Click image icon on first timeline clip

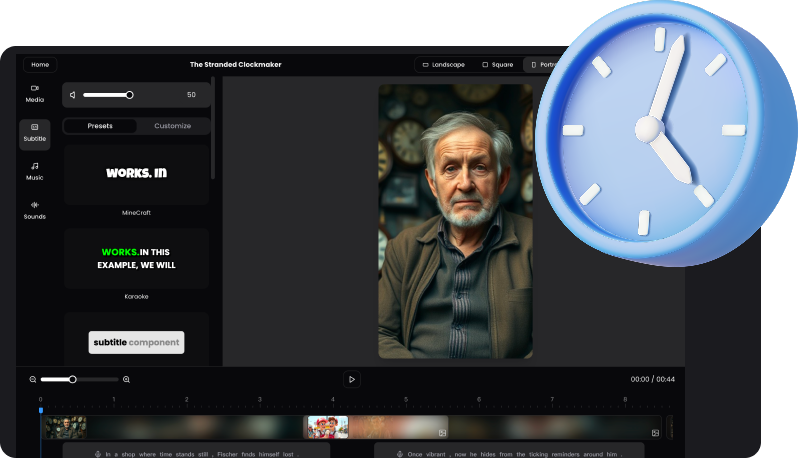pyautogui.click(x=441, y=433)
